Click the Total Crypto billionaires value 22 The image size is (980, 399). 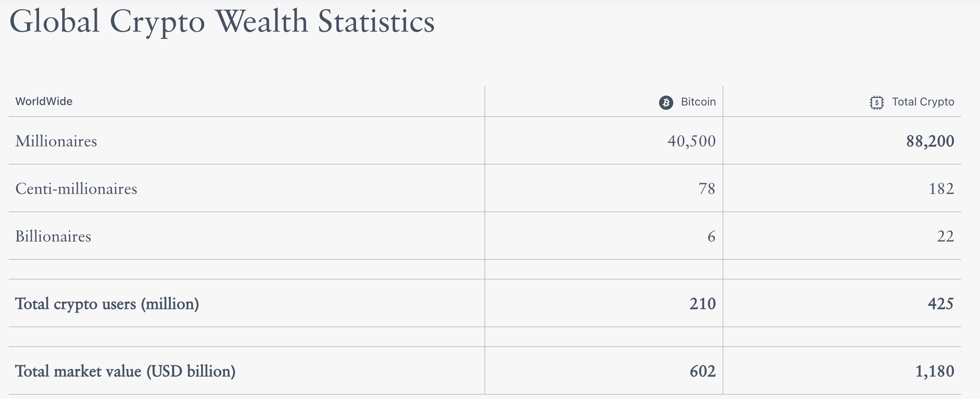(945, 236)
